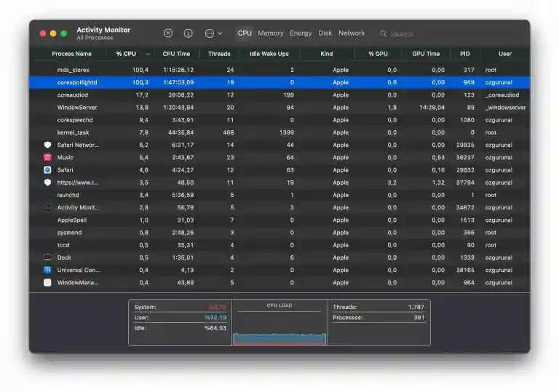This screenshot has width=559, height=392.
Task: Switch to the Memory tab
Action: (270, 33)
